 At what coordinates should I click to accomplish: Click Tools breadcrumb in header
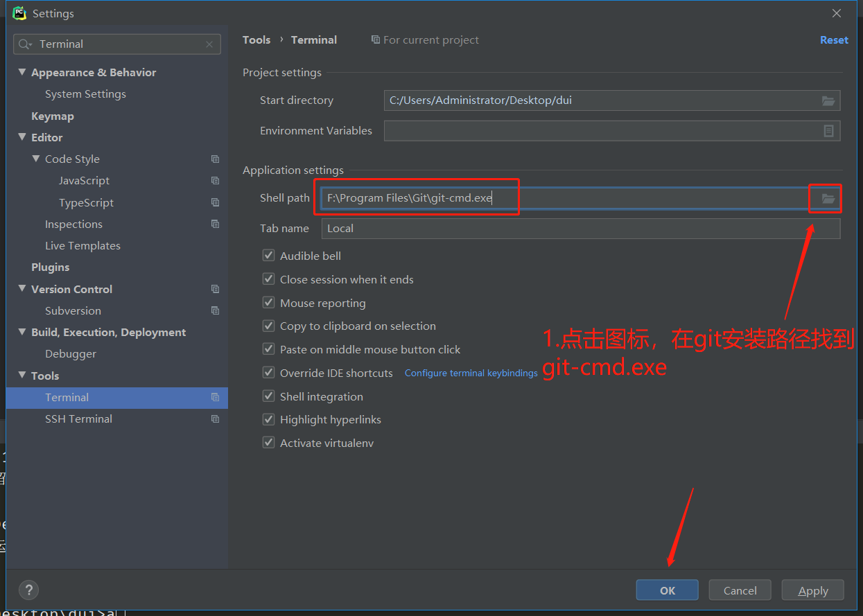pos(256,40)
